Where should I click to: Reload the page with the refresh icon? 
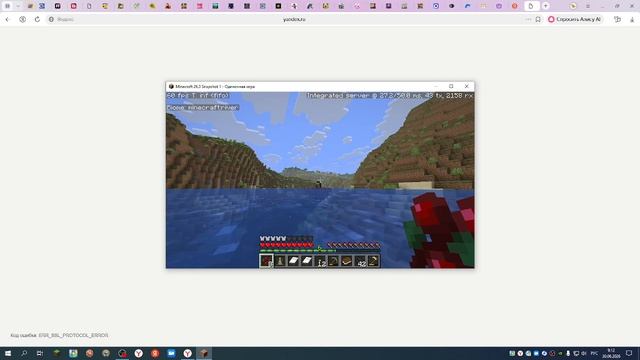(x=37, y=19)
